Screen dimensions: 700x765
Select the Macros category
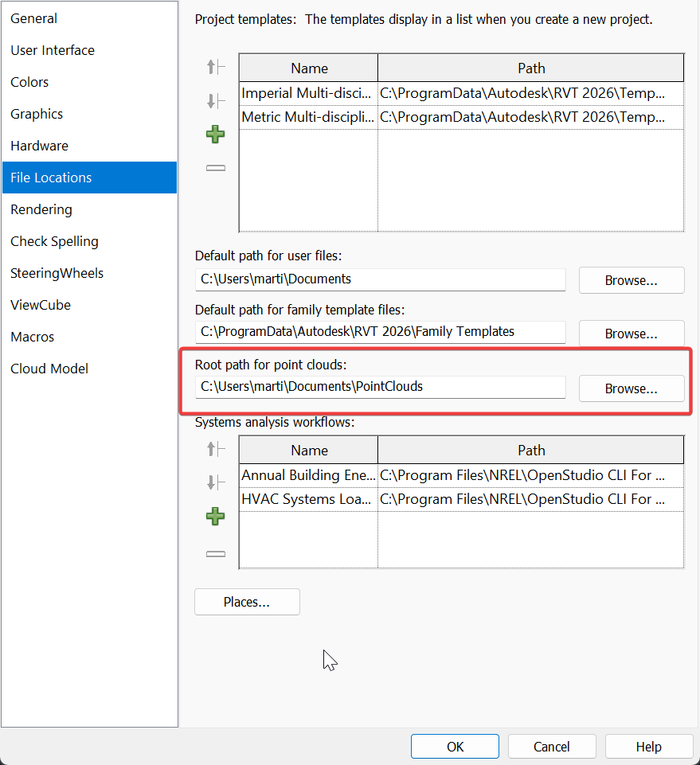[x=89, y=337]
